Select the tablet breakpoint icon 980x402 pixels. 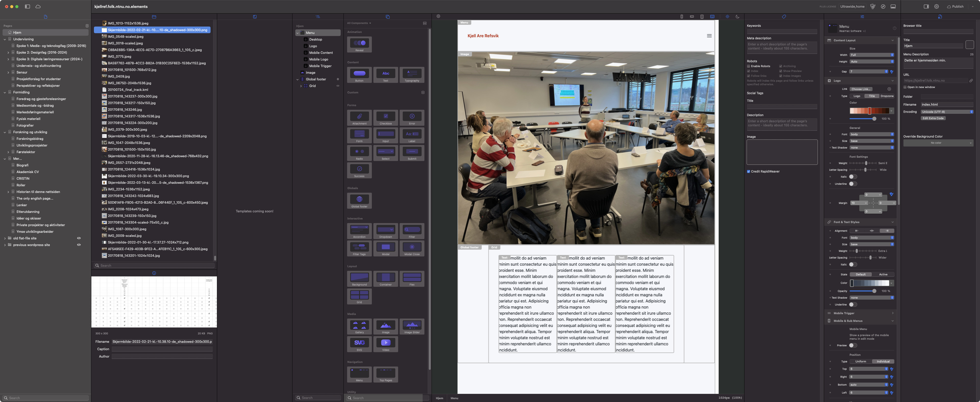pyautogui.click(x=702, y=16)
